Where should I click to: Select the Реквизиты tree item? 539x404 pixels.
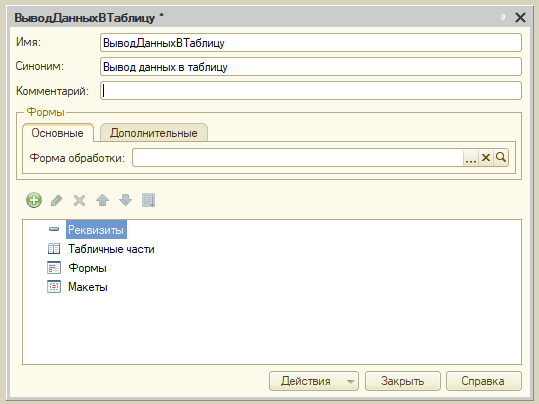96,230
